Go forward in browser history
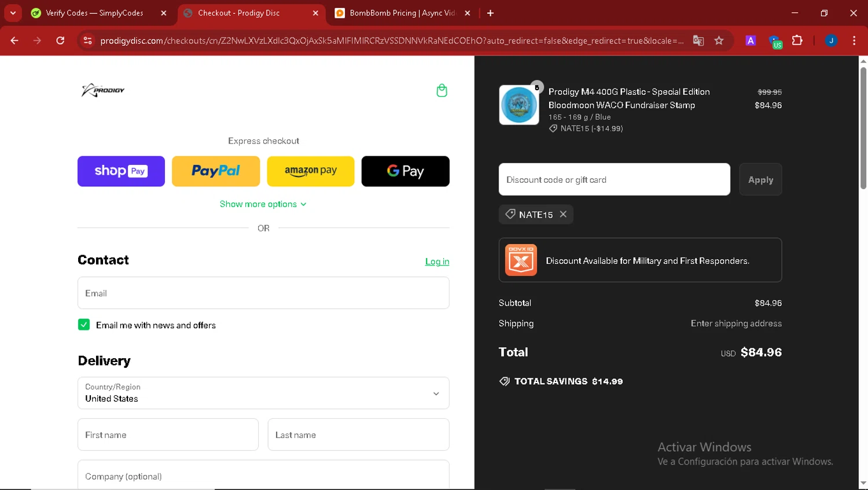Screen dimensions: 868x490 (37, 40)
